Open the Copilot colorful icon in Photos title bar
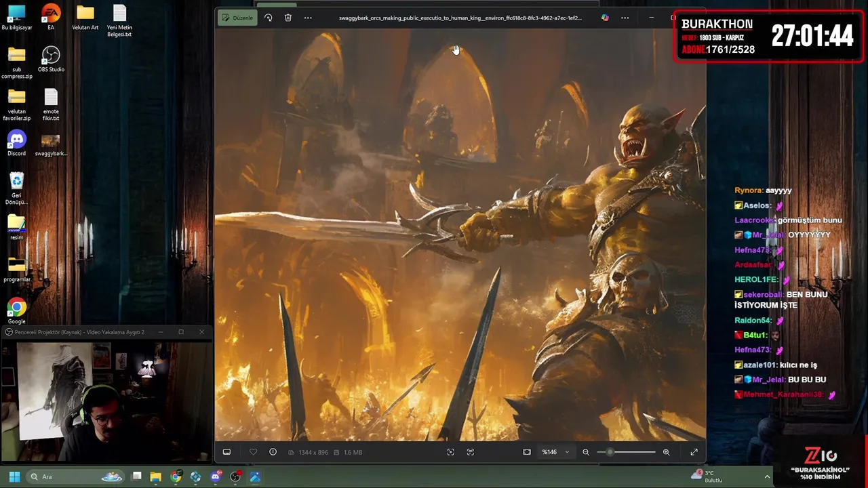Image resolution: width=868 pixels, height=488 pixels. tap(605, 18)
